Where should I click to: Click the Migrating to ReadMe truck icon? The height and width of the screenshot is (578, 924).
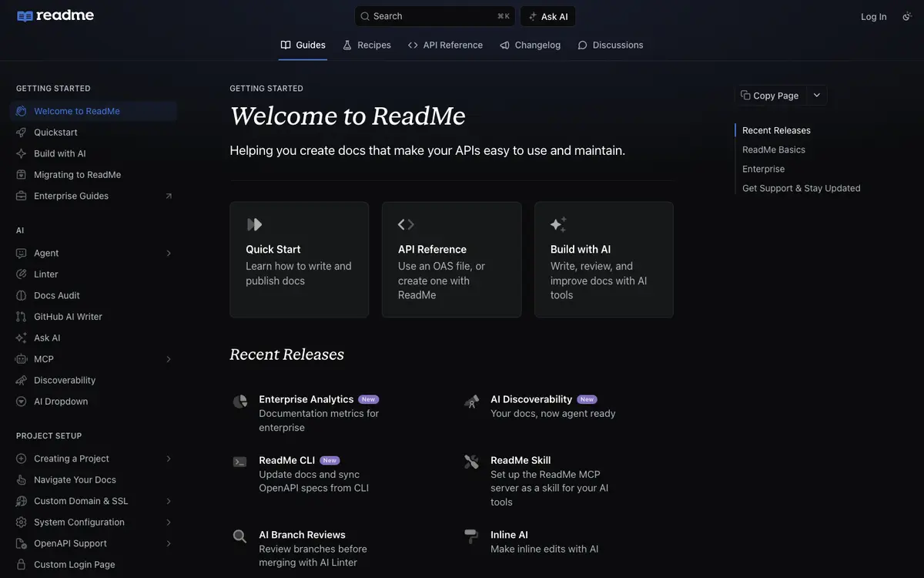click(21, 175)
